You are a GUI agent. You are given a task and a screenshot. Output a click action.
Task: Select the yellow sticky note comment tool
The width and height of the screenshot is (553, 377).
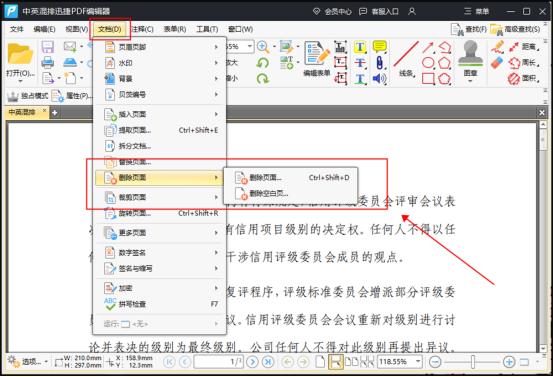point(379,47)
